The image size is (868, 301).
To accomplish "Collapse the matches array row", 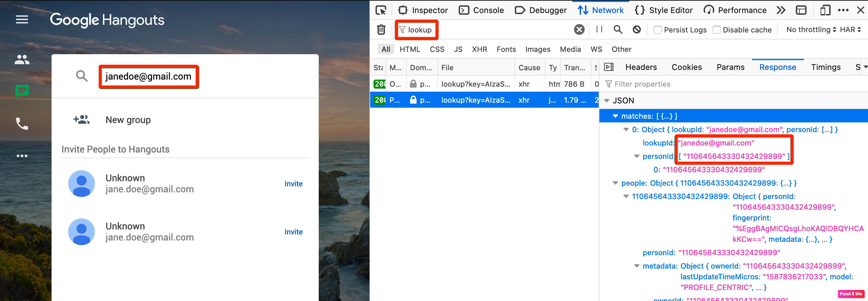I will pos(615,116).
